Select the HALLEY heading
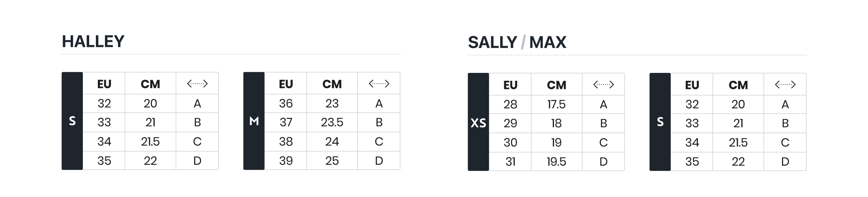 [93, 41]
